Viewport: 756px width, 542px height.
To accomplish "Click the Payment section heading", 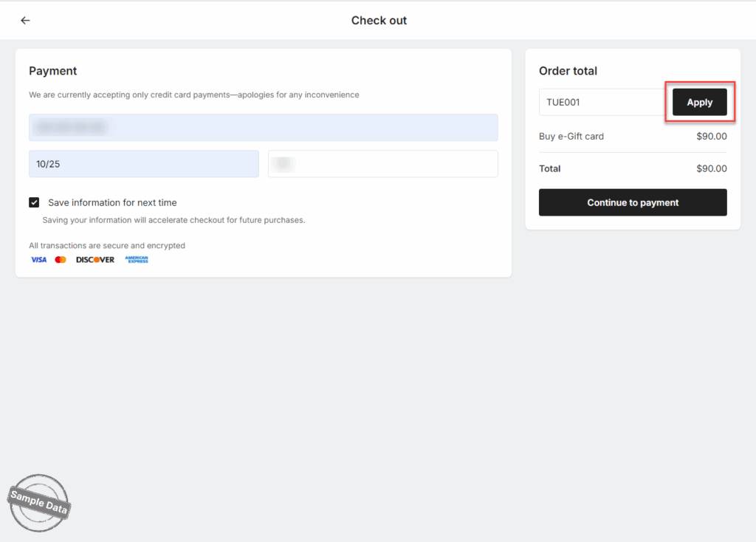I will (53, 71).
